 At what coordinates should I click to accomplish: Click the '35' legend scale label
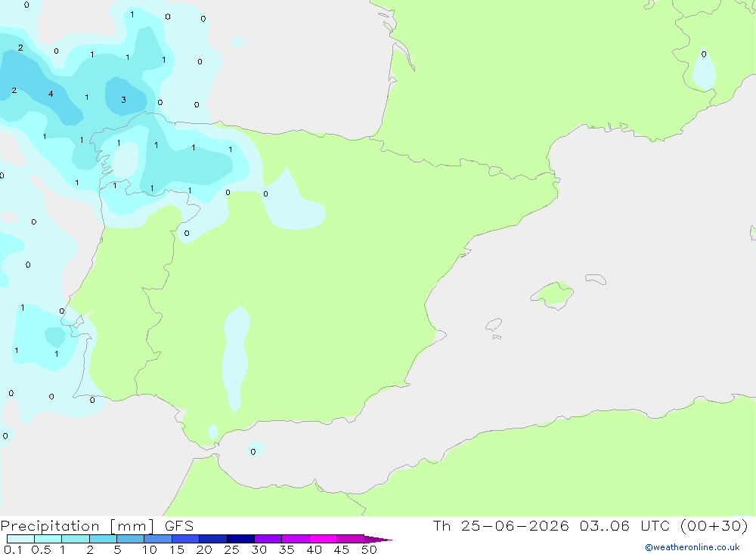pos(287,549)
